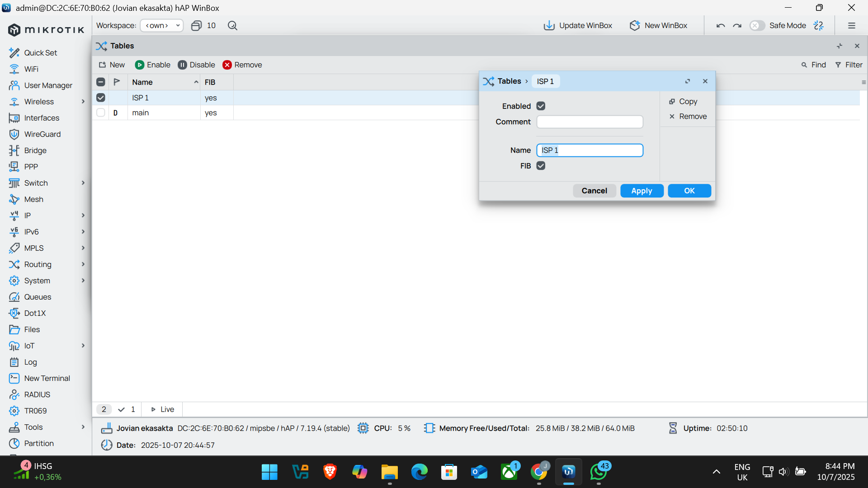Open the Interfaces section
The image size is (868, 488).
click(42, 118)
